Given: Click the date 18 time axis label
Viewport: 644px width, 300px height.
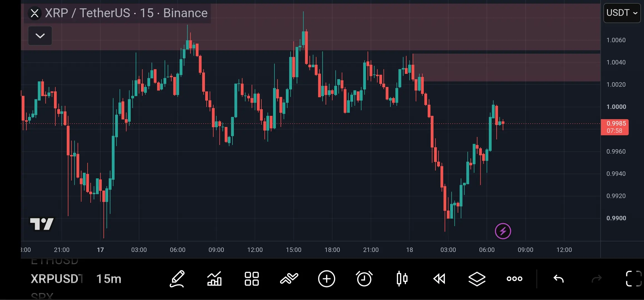Looking at the screenshot, I should pyautogui.click(x=410, y=250).
